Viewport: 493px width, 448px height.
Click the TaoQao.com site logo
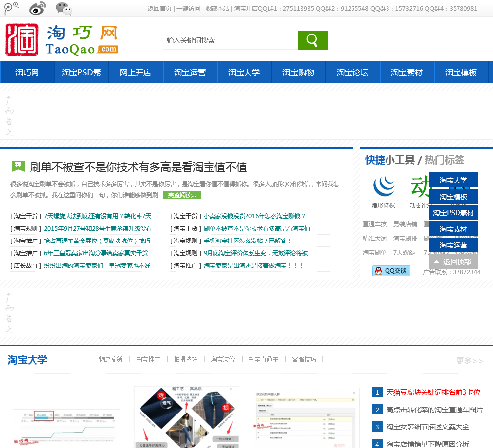click(62, 39)
